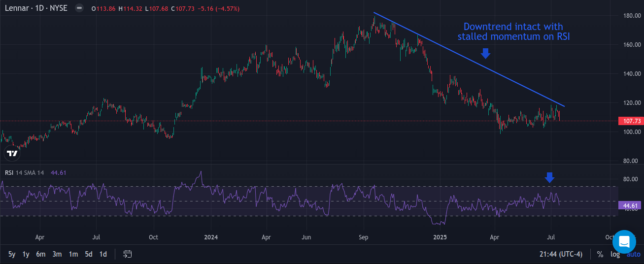Viewport: 644px width, 264px height.
Task: Click the 120.00 price scale label
Action: pos(631,103)
